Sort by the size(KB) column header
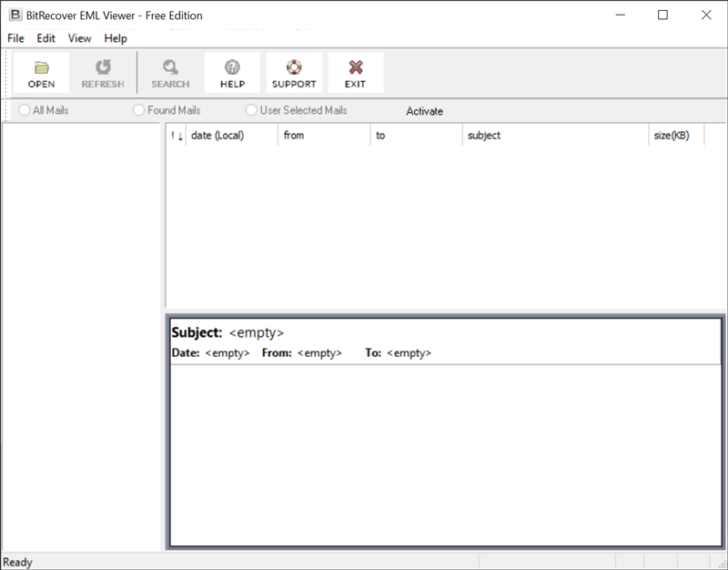 tap(676, 135)
